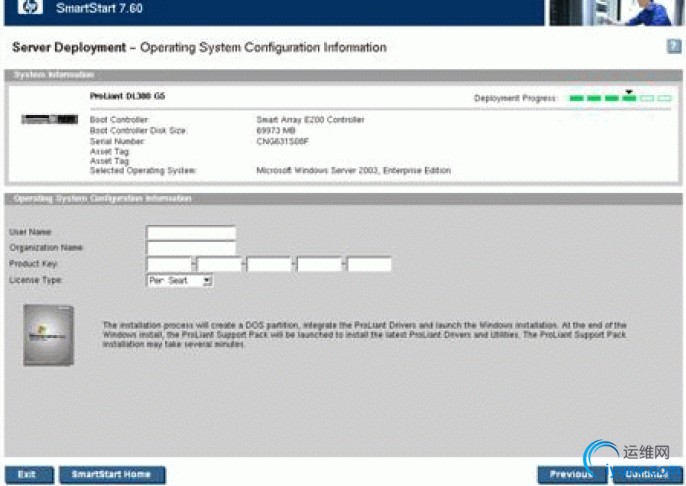Click the User Name input field
This screenshot has height=486, width=686.
coord(191,232)
